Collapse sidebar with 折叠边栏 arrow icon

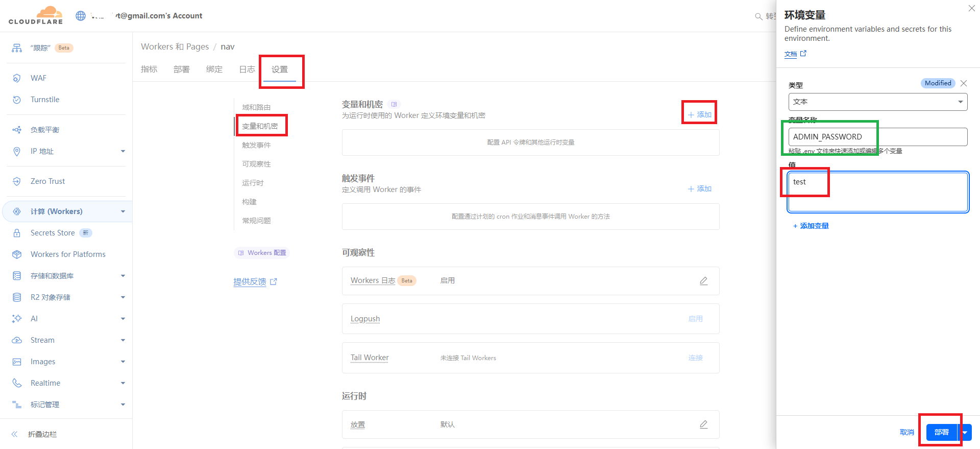(x=15, y=434)
